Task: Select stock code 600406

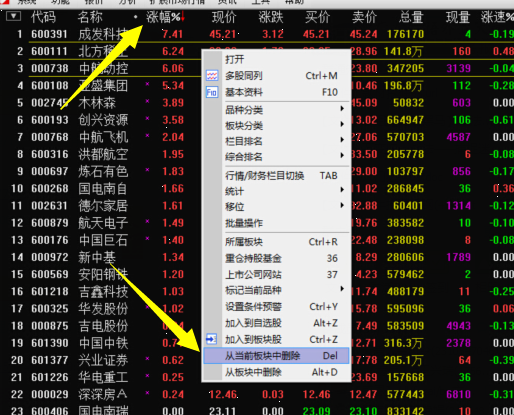Action: click(49, 411)
